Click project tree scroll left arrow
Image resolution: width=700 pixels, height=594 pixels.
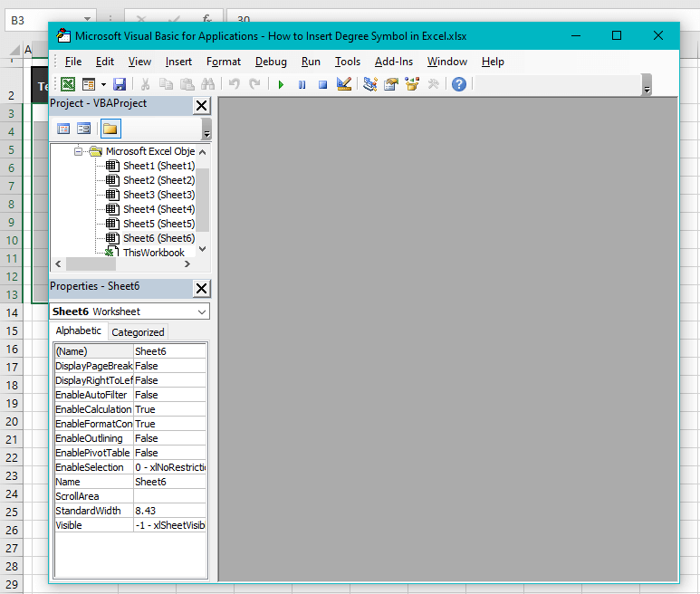(x=58, y=264)
